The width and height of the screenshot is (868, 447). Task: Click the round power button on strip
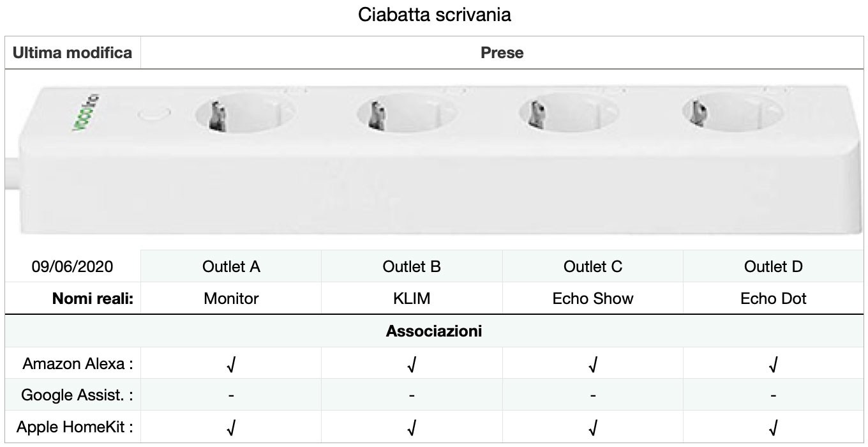click(x=154, y=116)
